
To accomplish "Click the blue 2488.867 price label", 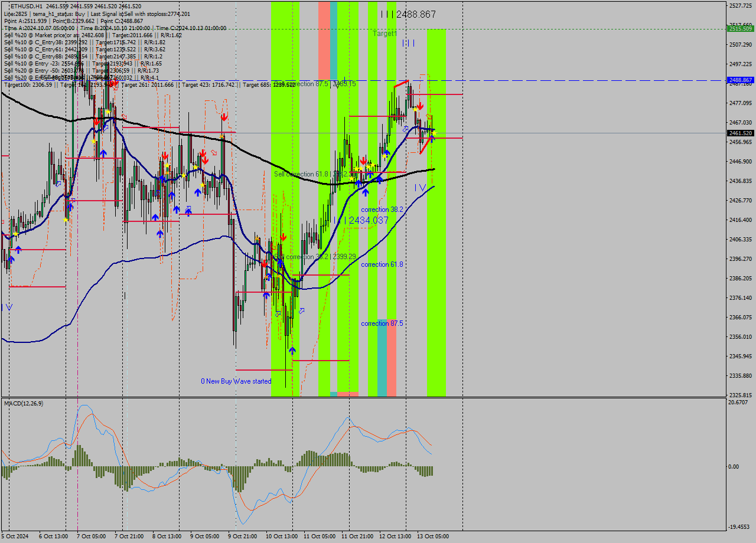I will 740,80.
